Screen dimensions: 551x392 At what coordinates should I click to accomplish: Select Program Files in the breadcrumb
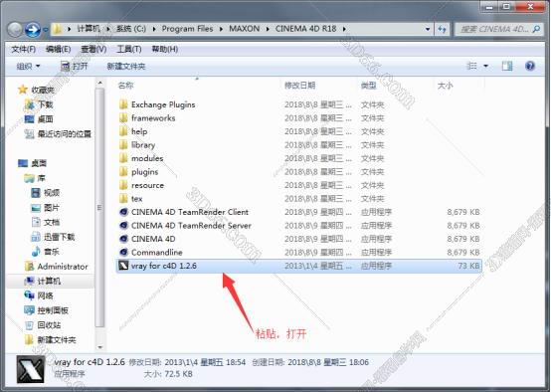click(187, 29)
